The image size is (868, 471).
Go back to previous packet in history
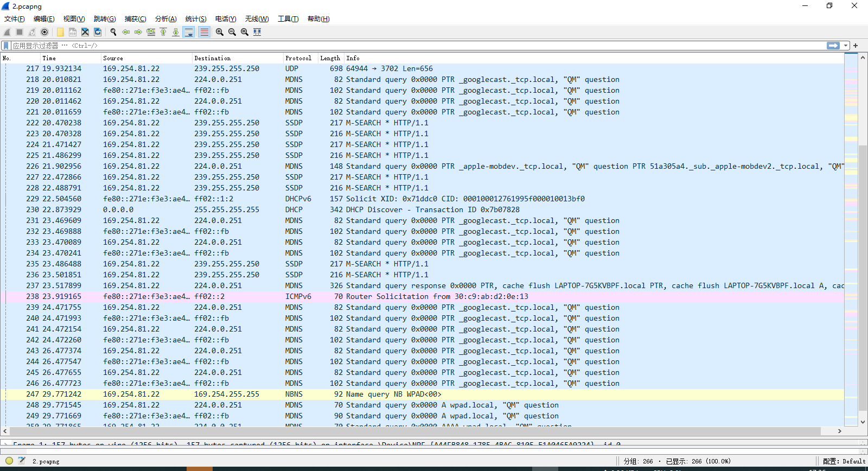pos(126,32)
